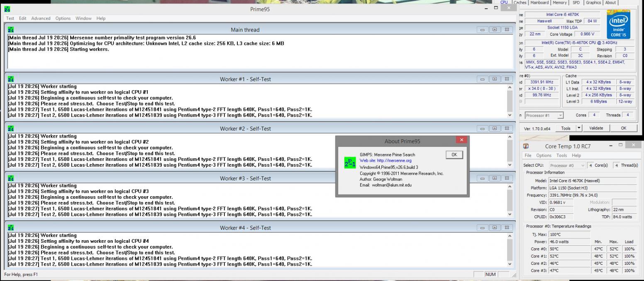Click the Worker #4 Self-Test window icon
Screen dimensions: 644x281
pos(11,227)
